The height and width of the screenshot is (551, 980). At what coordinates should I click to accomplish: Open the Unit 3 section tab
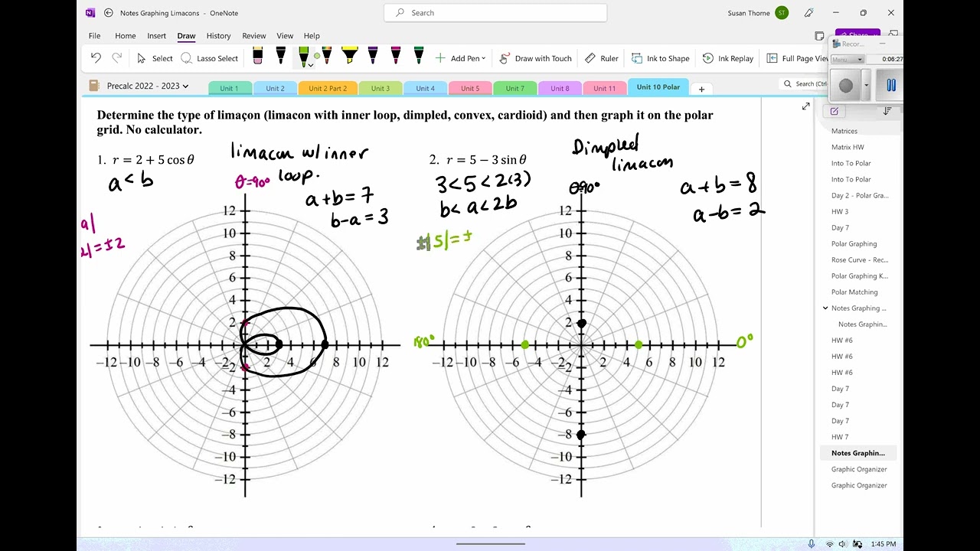pyautogui.click(x=381, y=88)
